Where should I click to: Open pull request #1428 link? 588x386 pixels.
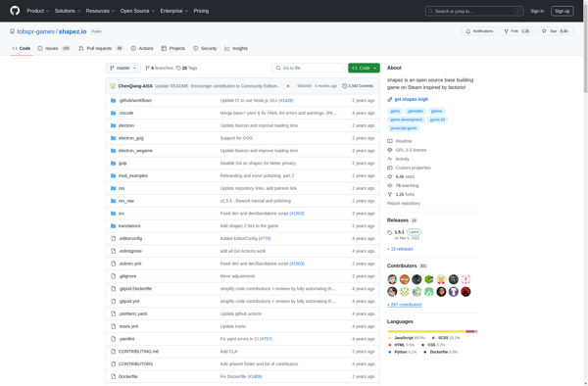coord(286,101)
